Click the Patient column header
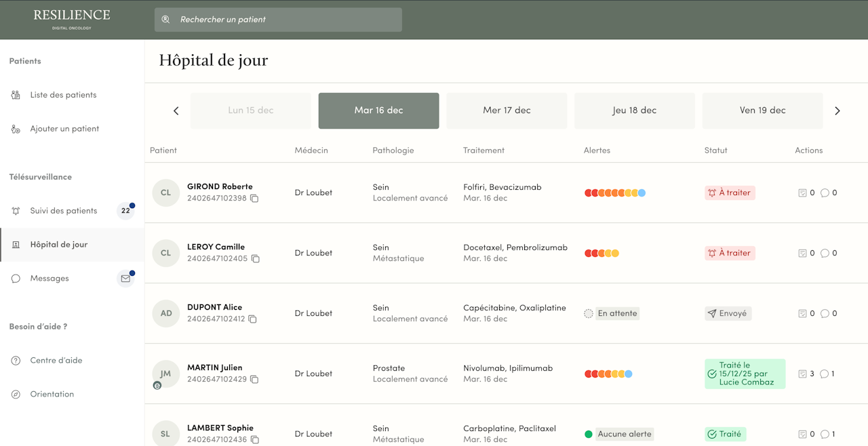Viewport: 868px width, 446px height. [163, 150]
